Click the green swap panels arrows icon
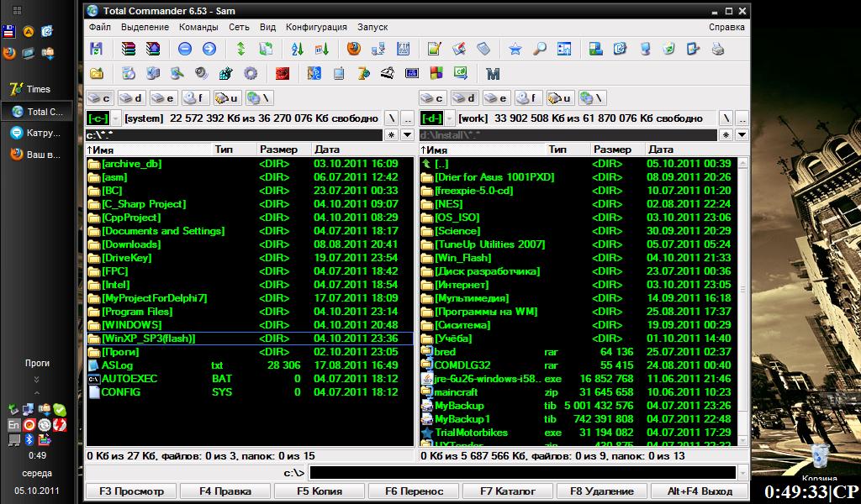The image size is (861, 504). (x=241, y=49)
